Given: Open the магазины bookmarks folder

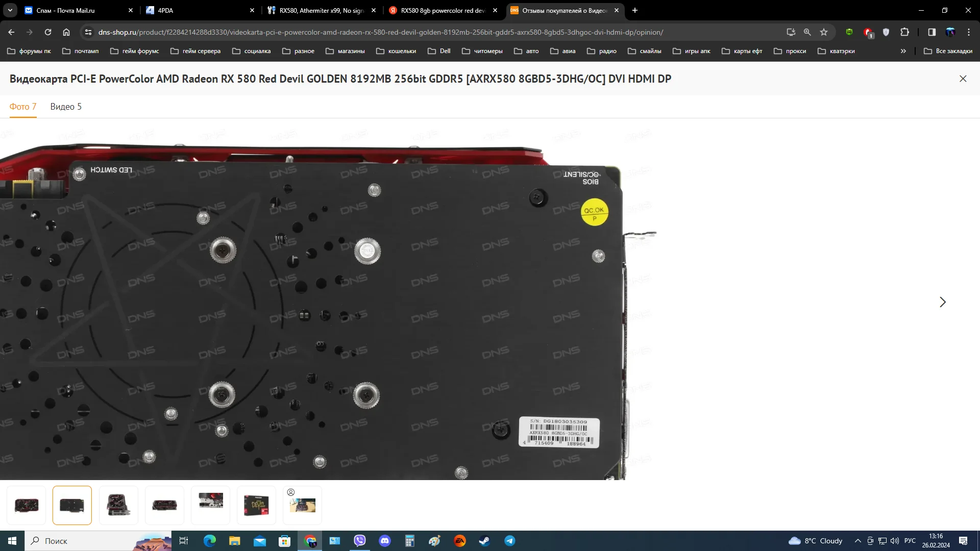Looking at the screenshot, I should pyautogui.click(x=345, y=51).
